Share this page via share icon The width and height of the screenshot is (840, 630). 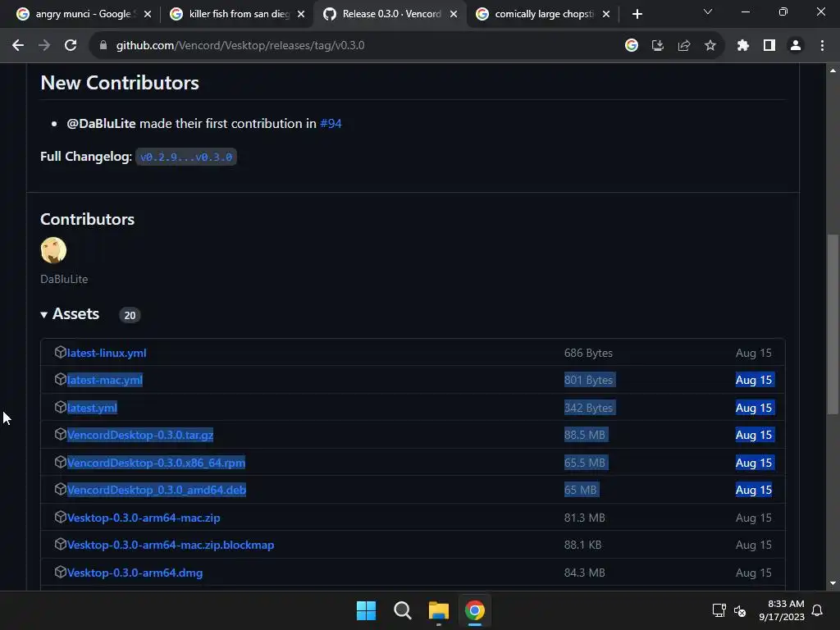(x=684, y=46)
